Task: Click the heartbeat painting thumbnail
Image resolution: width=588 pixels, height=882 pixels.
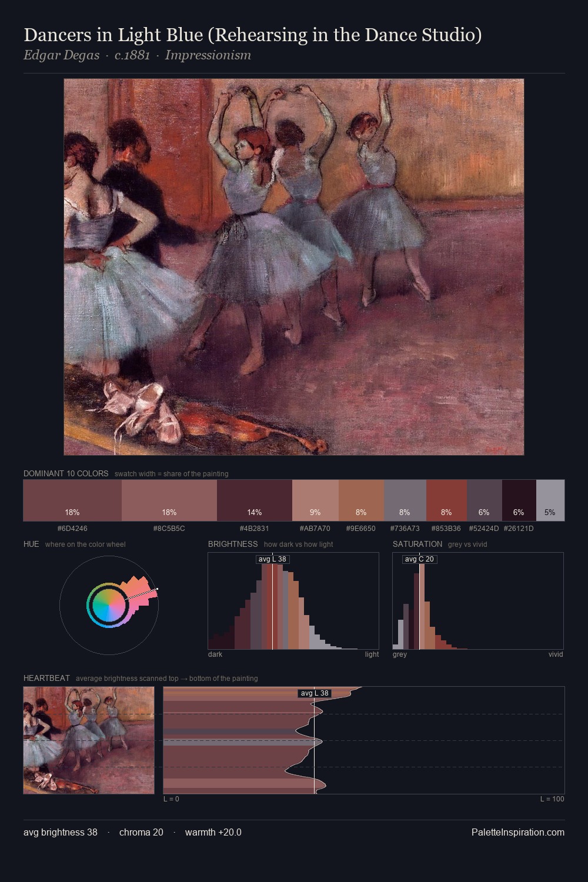Action: coord(89,740)
